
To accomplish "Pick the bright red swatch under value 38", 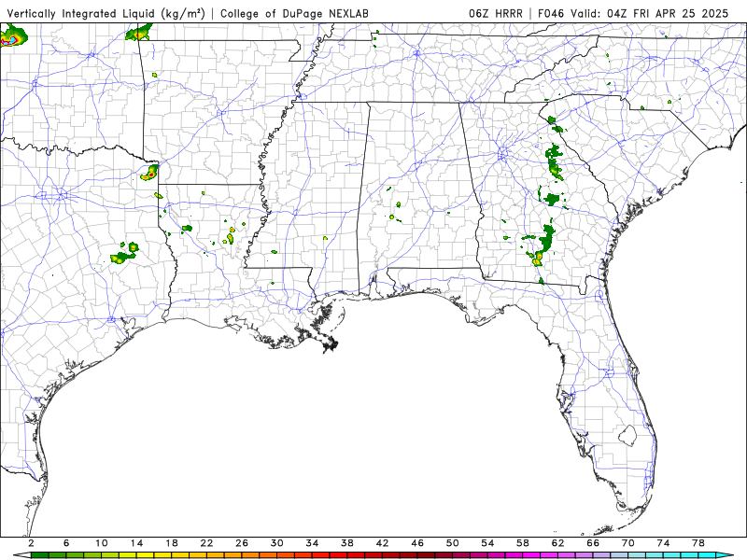I will 356,555.
